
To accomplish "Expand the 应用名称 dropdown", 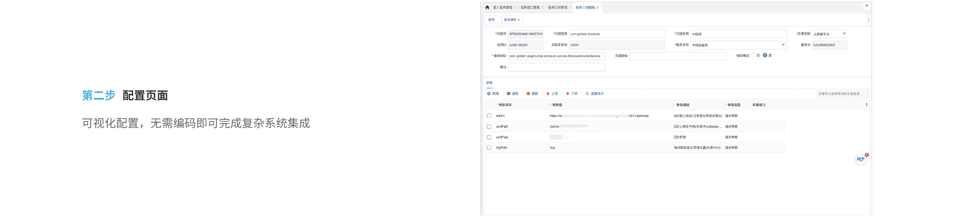I will pyautogui.click(x=844, y=34).
